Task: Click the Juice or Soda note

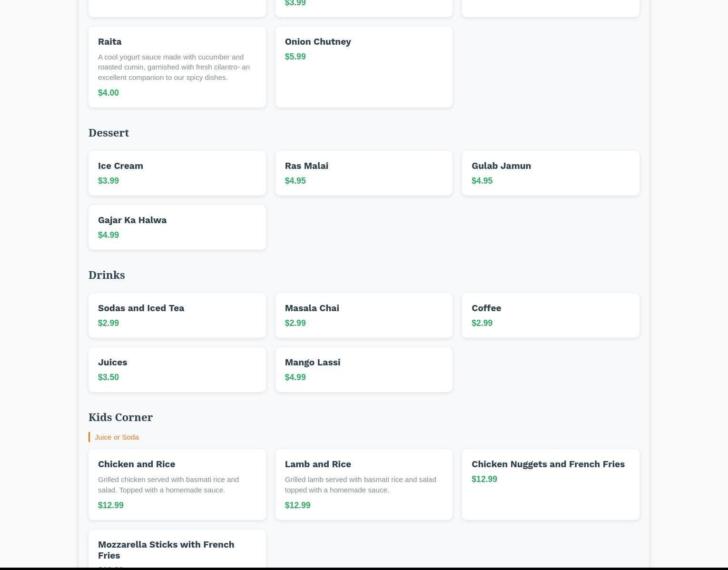Action: pos(117,437)
